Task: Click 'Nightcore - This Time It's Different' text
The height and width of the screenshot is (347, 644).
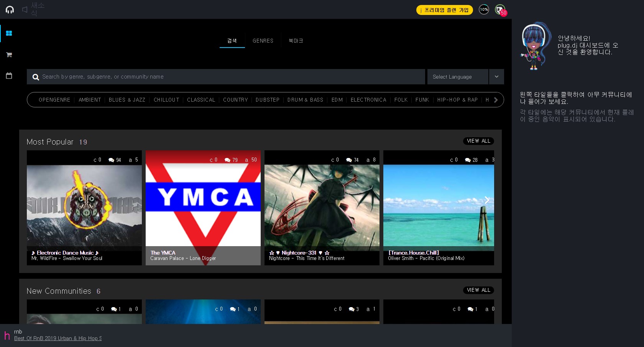Action: [x=307, y=258]
